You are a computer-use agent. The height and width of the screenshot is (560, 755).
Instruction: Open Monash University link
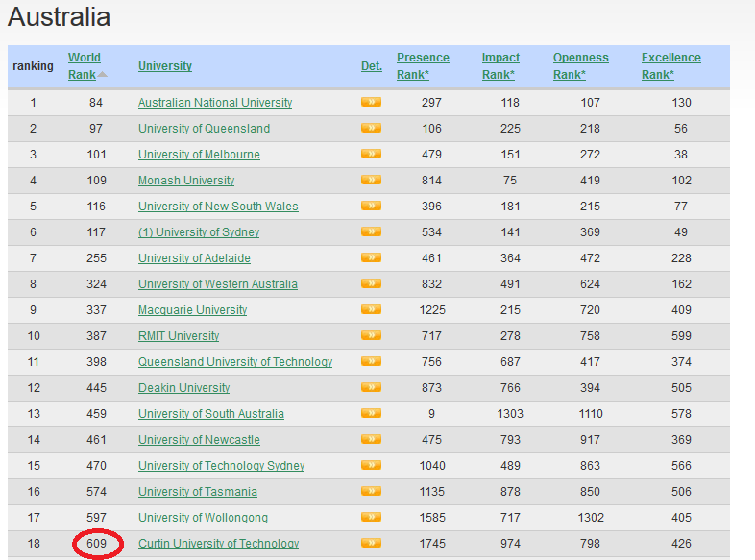186,181
